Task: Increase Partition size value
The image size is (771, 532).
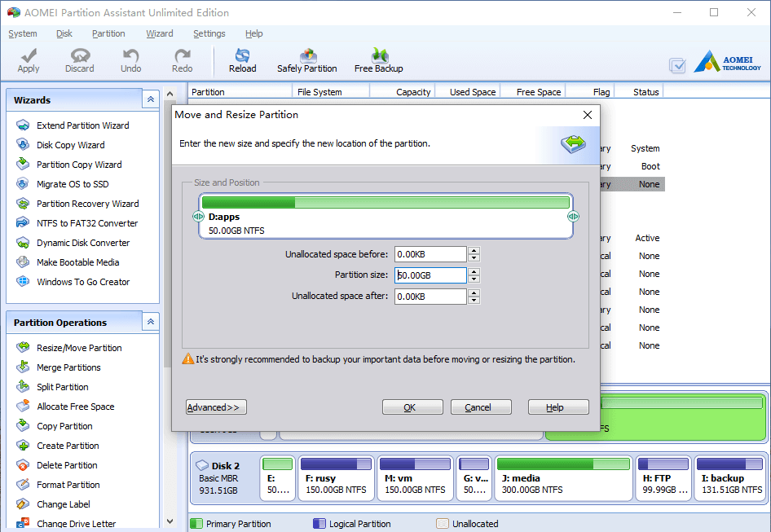Action: (x=474, y=271)
